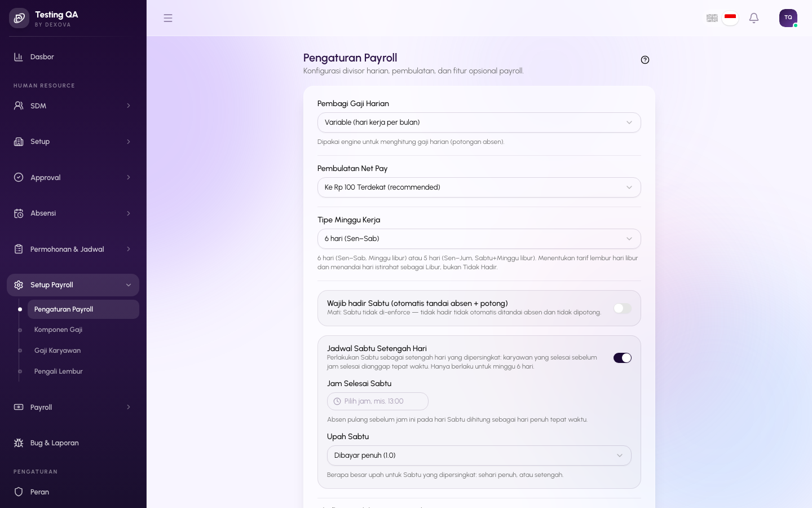Select Pengaturan Payroll submenu item
The image size is (812, 508).
pyautogui.click(x=83, y=309)
